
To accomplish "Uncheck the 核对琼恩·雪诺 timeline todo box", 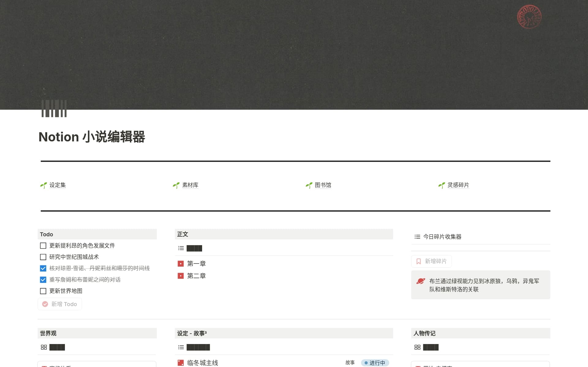I will pos(43,268).
